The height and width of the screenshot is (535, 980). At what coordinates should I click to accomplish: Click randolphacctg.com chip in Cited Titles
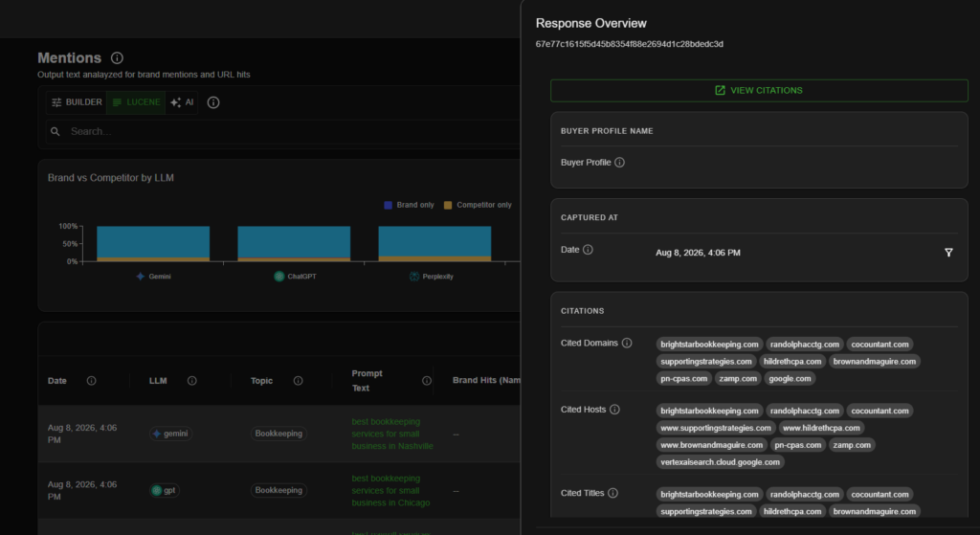[x=804, y=495]
